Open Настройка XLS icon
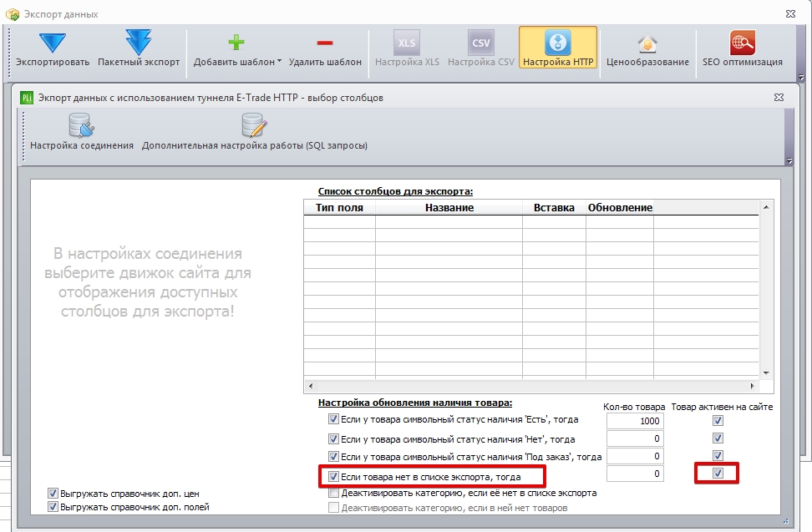Image resolution: width=812 pixels, height=532 pixels. coord(407,43)
